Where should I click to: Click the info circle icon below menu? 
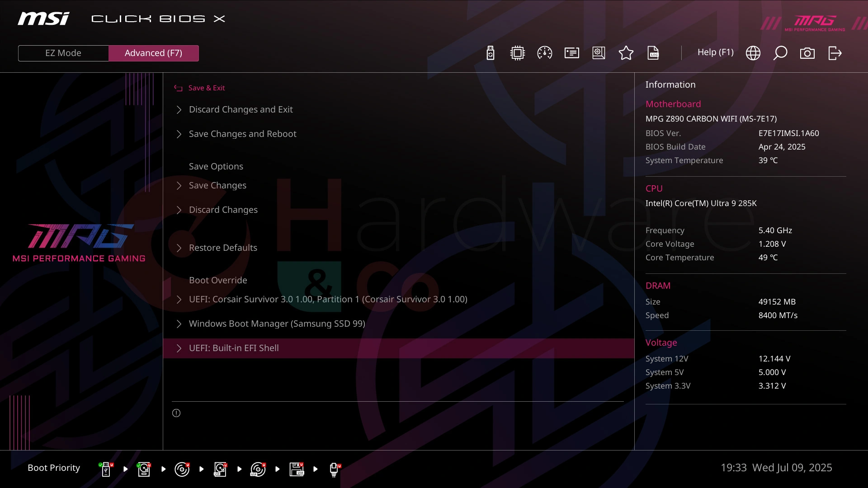[176, 413]
